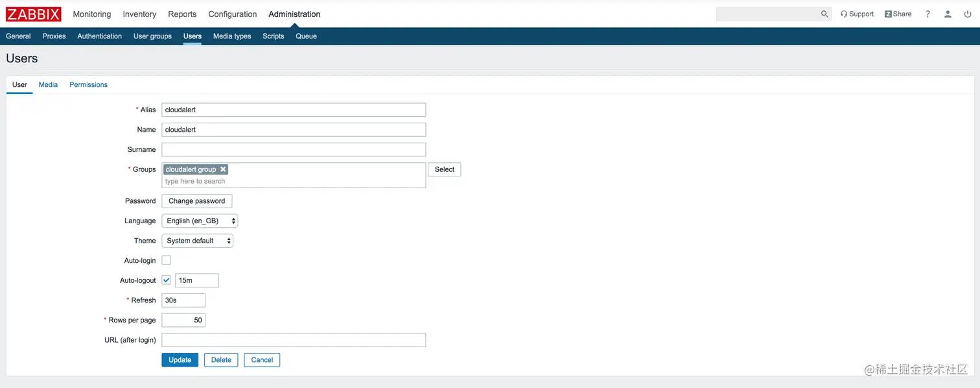Click the Cancel button
The image size is (980, 388).
(262, 360)
